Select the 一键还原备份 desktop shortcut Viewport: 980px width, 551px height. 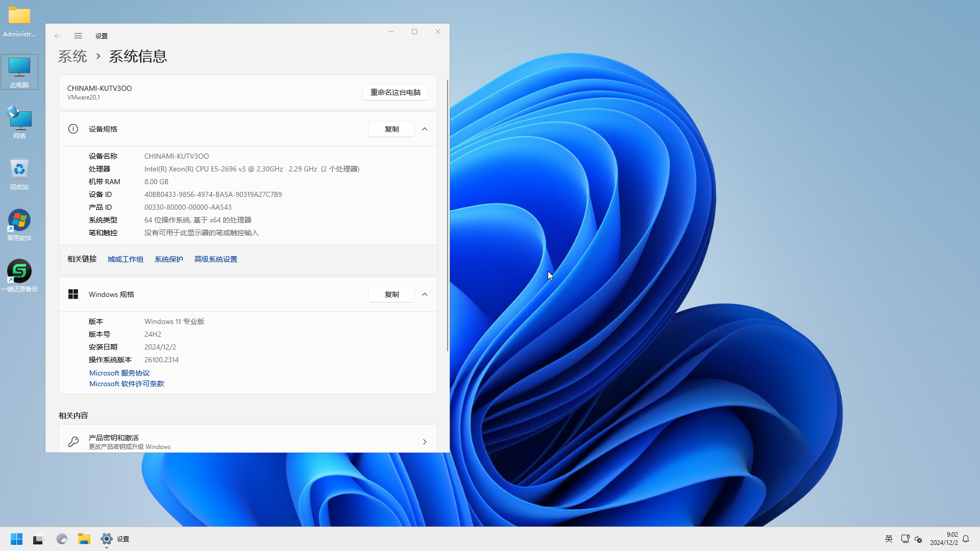[x=19, y=275]
